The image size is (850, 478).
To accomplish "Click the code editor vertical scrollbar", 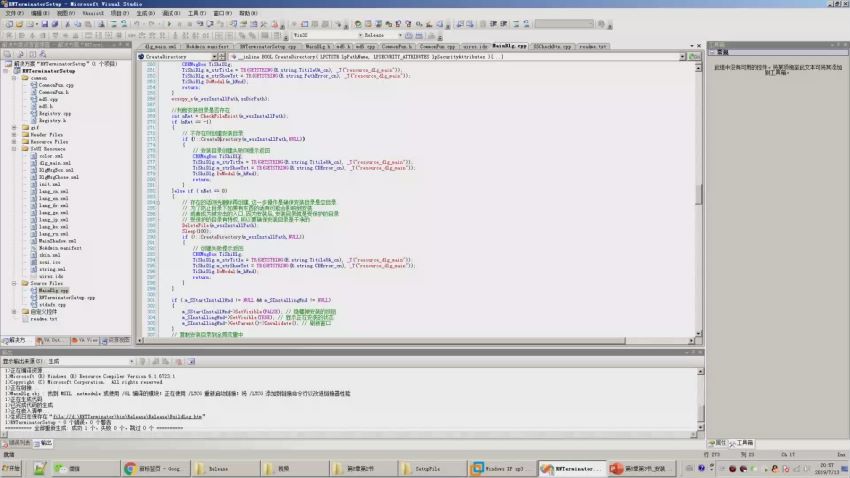I will [698, 201].
